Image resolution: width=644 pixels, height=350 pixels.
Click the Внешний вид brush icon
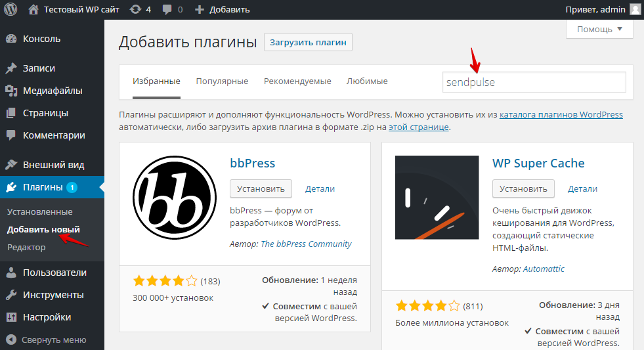point(11,165)
